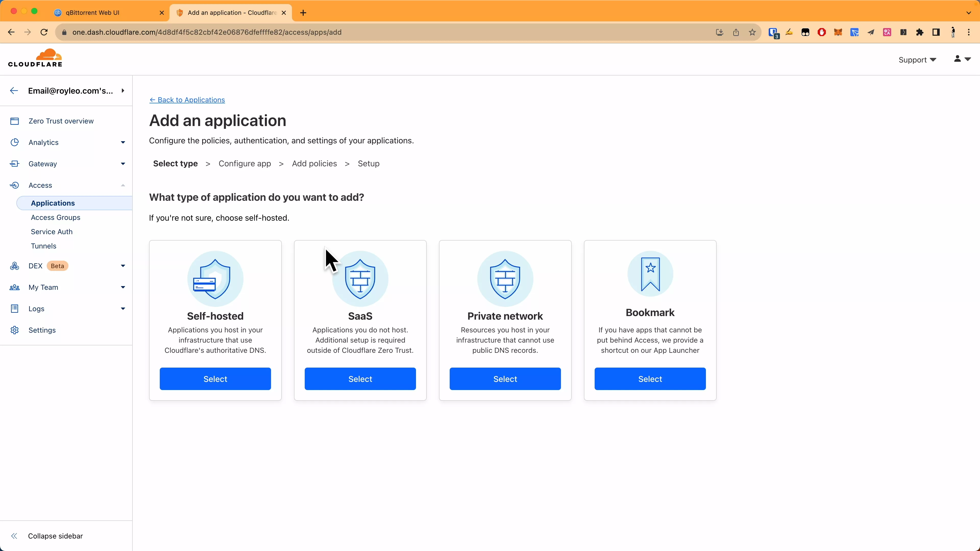The height and width of the screenshot is (551, 980).
Task: Click the Cloudflare logo
Action: (x=35, y=58)
